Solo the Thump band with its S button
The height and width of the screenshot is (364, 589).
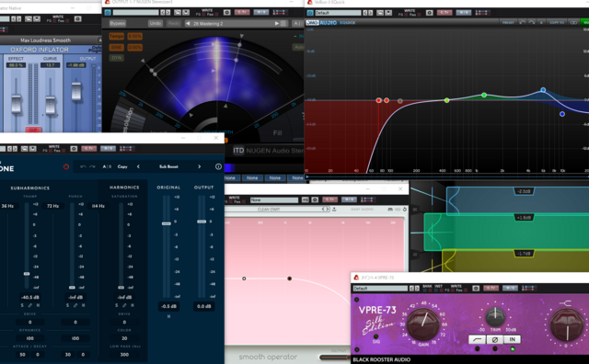tap(22, 305)
